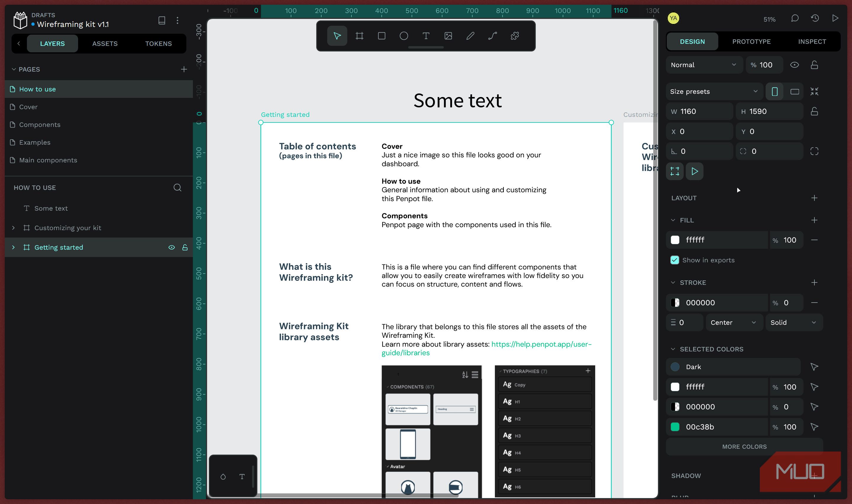The height and width of the screenshot is (504, 852).
Task: Open the version history clock icon
Action: click(815, 18)
